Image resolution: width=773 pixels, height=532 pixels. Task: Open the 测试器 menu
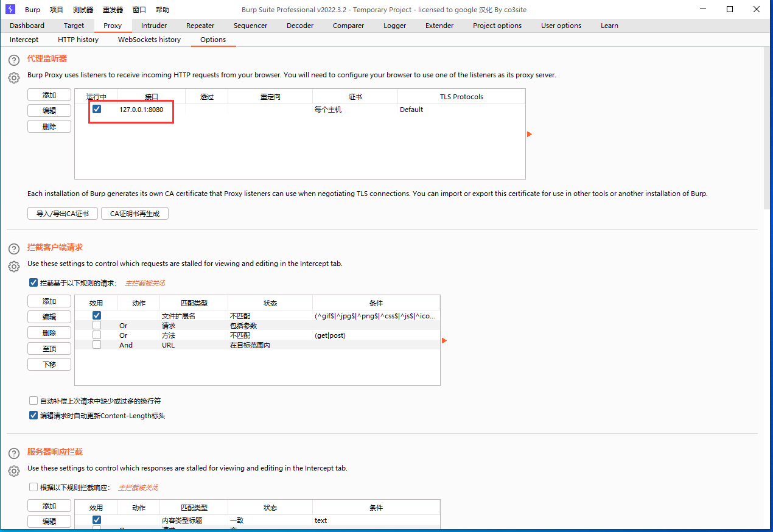[83, 10]
